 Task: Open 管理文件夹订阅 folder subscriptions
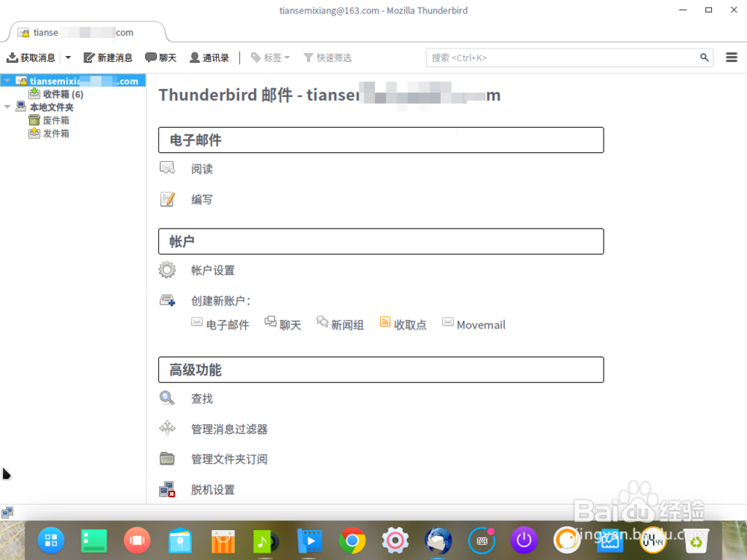(x=229, y=459)
